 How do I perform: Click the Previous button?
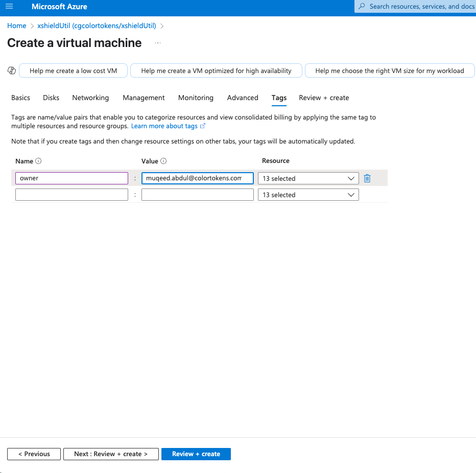(34, 454)
